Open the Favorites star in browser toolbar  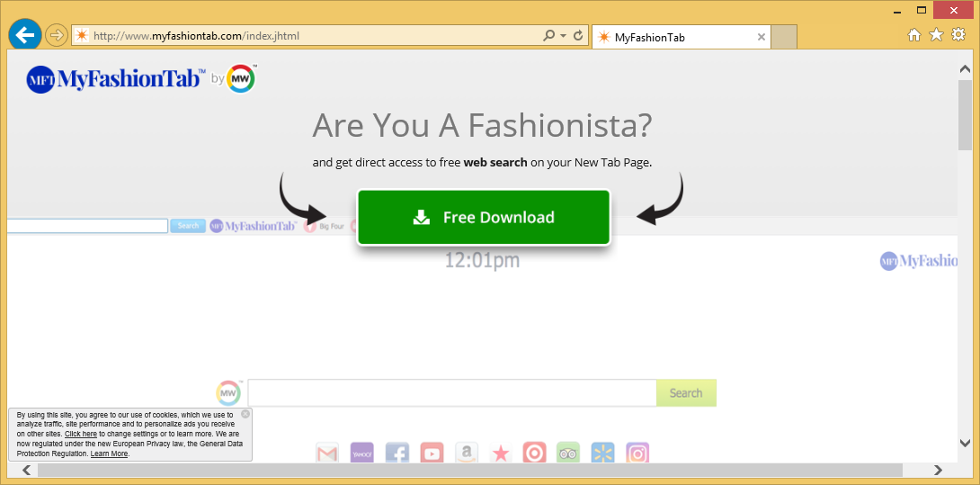[936, 35]
